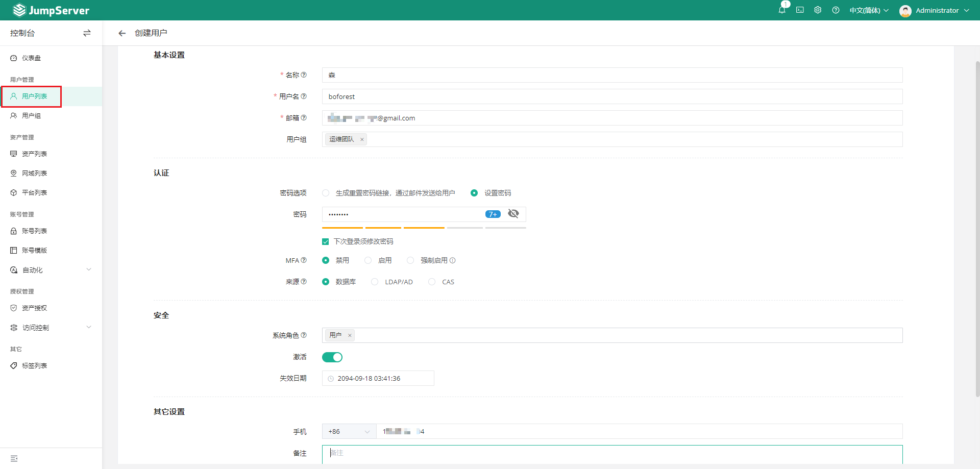Viewport: 980px width, 469px height.
Task: Open the web terminal icon
Action: [x=800, y=10]
